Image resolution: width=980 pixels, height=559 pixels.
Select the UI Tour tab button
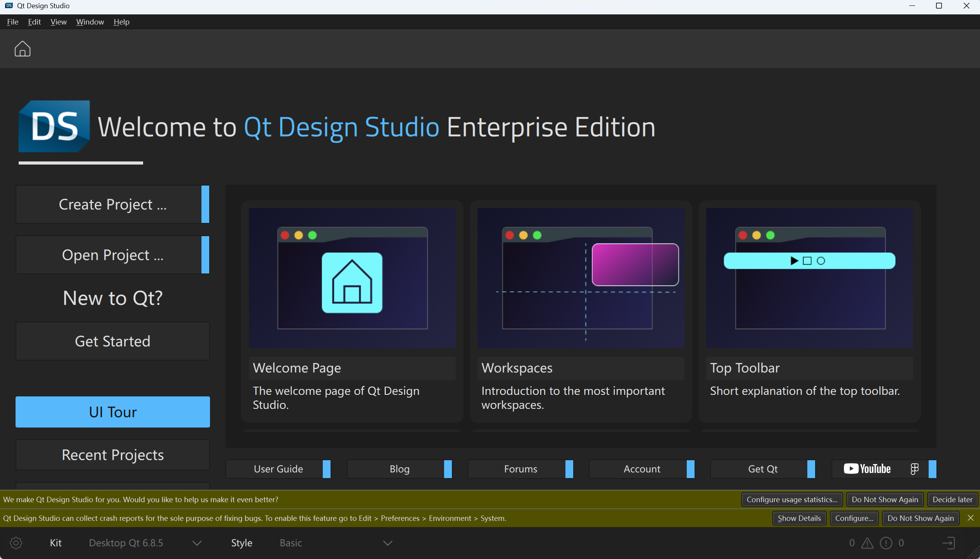pyautogui.click(x=112, y=412)
